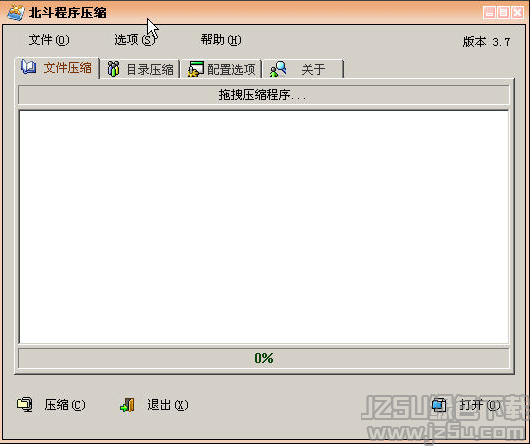531x446 pixels.
Task: Open the 文件 menu
Action: 49,40
